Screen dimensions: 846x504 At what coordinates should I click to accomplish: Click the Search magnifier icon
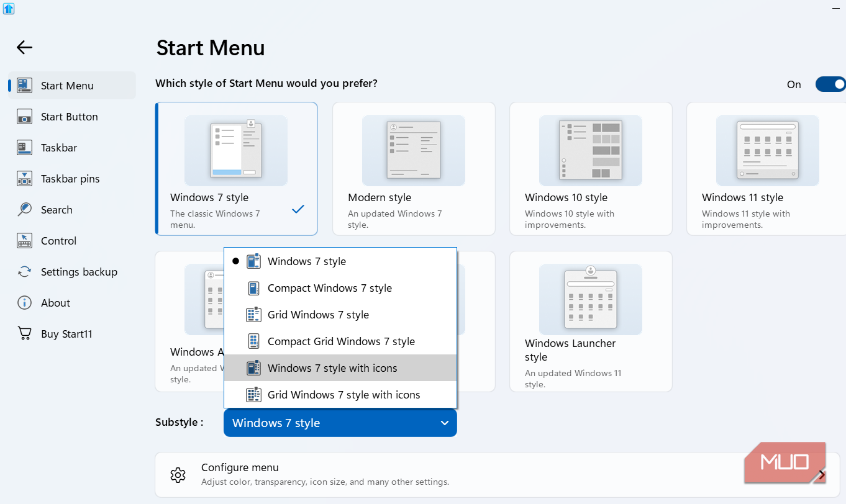[24, 210]
